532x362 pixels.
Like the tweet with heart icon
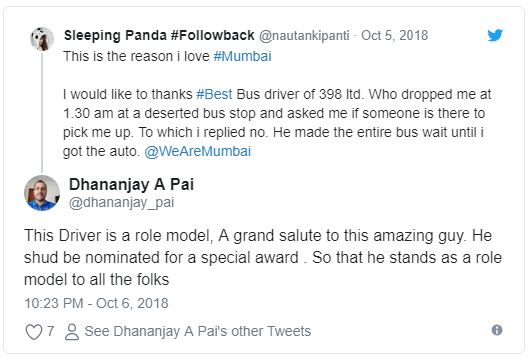pos(34,331)
